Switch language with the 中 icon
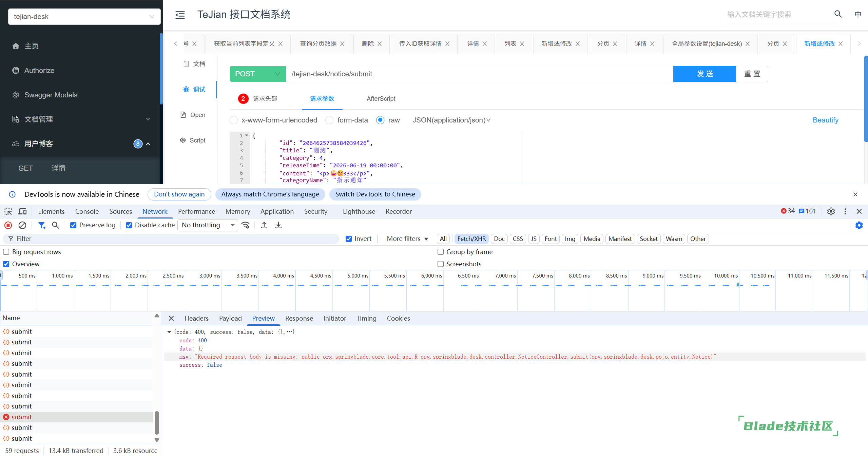This screenshot has width=868, height=457. 858,14
